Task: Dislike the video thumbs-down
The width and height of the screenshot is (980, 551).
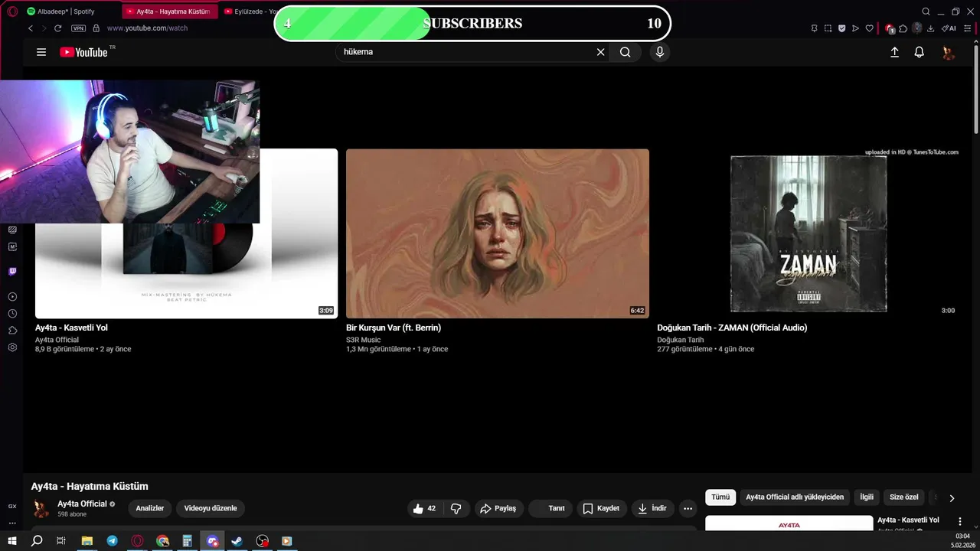Action: coord(456,508)
